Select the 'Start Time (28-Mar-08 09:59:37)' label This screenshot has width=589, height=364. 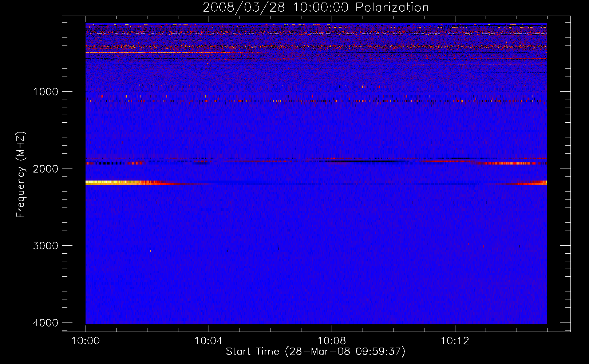click(x=316, y=352)
